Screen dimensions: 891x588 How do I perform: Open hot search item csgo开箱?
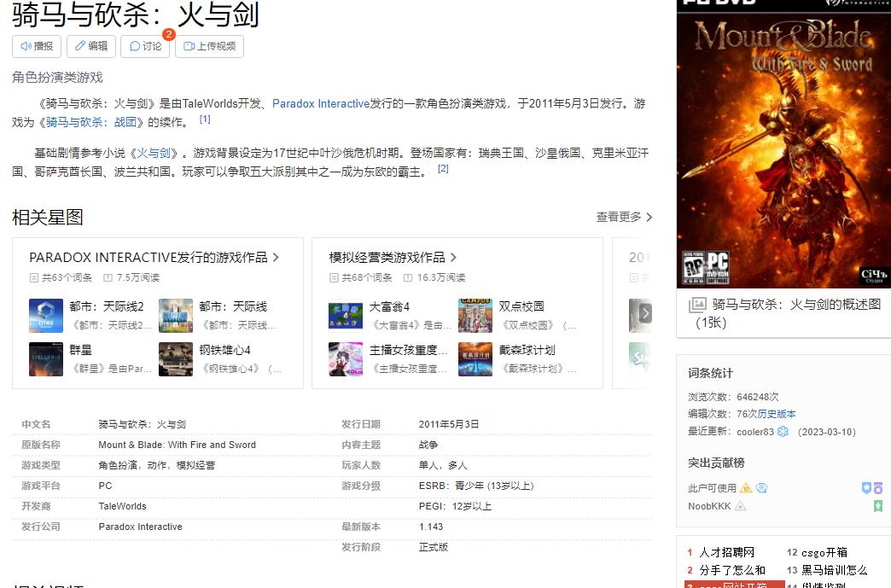pyautogui.click(x=824, y=552)
